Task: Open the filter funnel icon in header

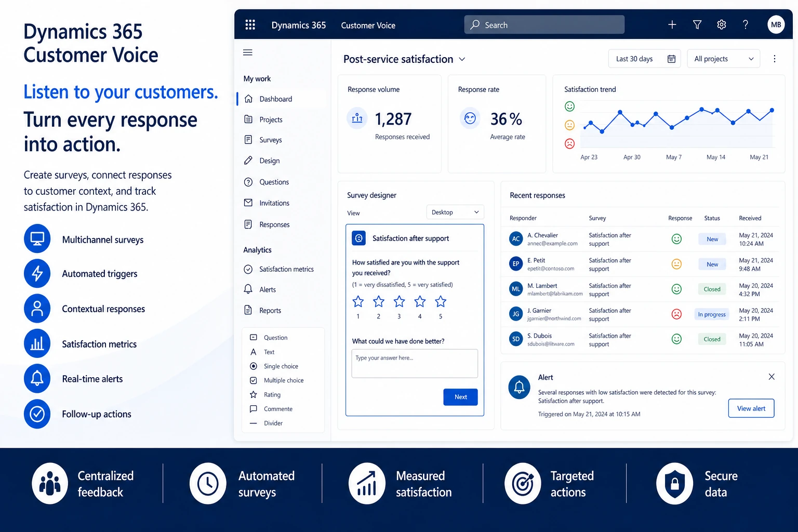Action: pos(697,24)
